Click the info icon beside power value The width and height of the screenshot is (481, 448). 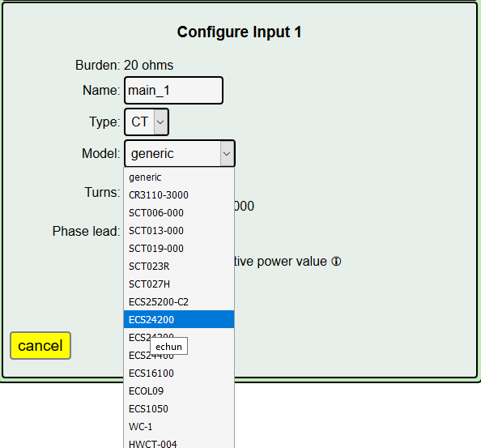[x=336, y=262]
